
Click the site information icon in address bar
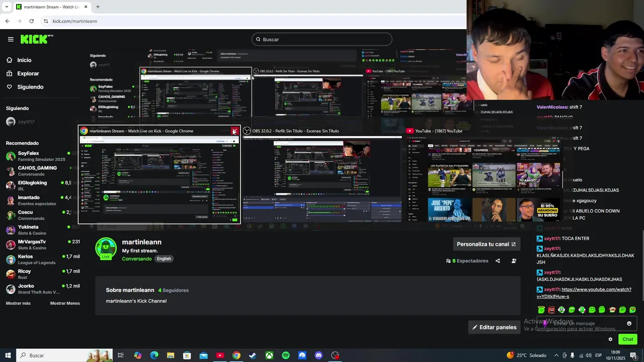pyautogui.click(x=46, y=21)
